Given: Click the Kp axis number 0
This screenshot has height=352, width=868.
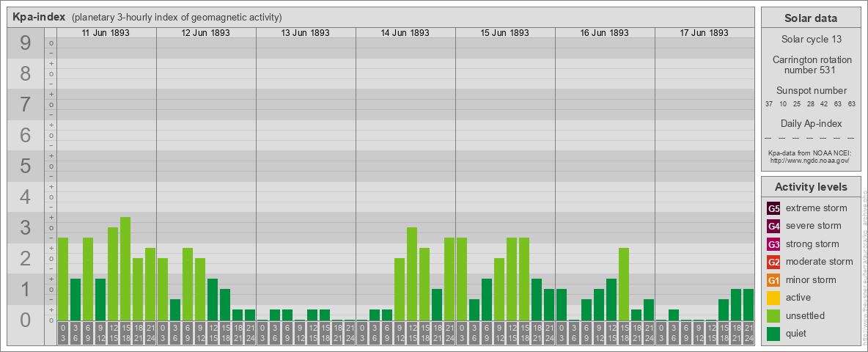Looking at the screenshot, I should point(26,320).
